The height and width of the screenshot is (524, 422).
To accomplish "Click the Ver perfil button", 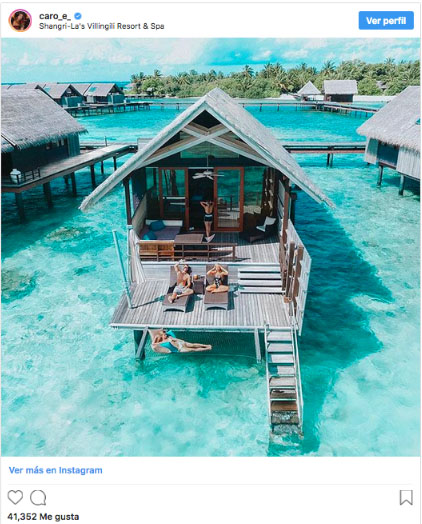I will pyautogui.click(x=386, y=20).
